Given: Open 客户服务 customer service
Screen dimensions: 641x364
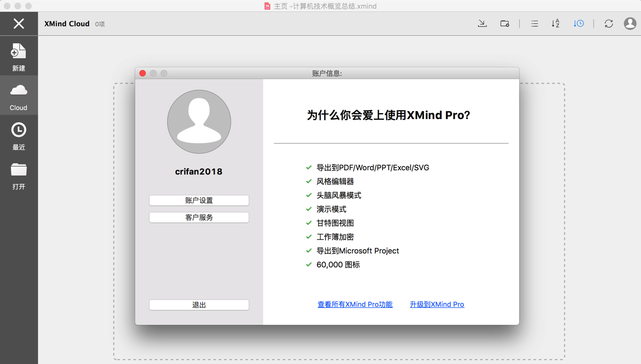Looking at the screenshot, I should tap(199, 217).
